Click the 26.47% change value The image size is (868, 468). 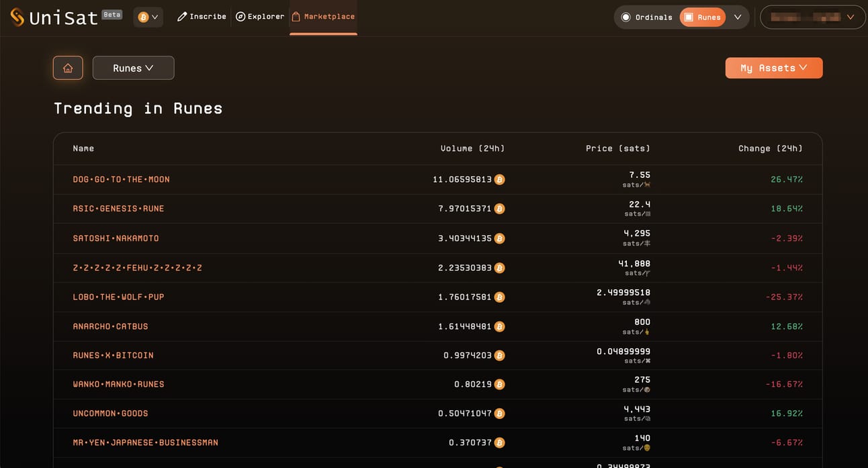[787, 179]
